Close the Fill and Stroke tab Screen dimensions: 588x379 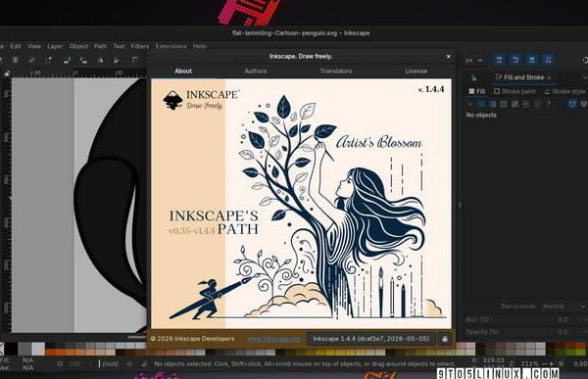(x=549, y=77)
